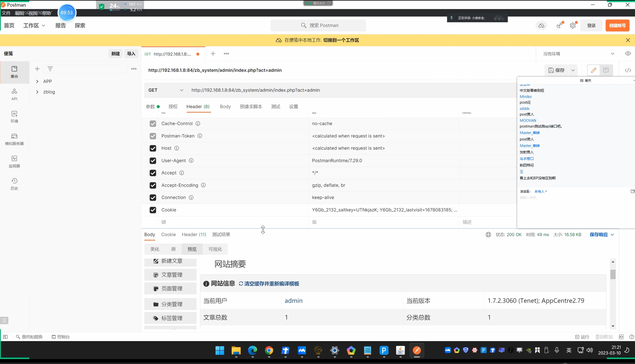Switch to the request Body tab

(x=225, y=107)
